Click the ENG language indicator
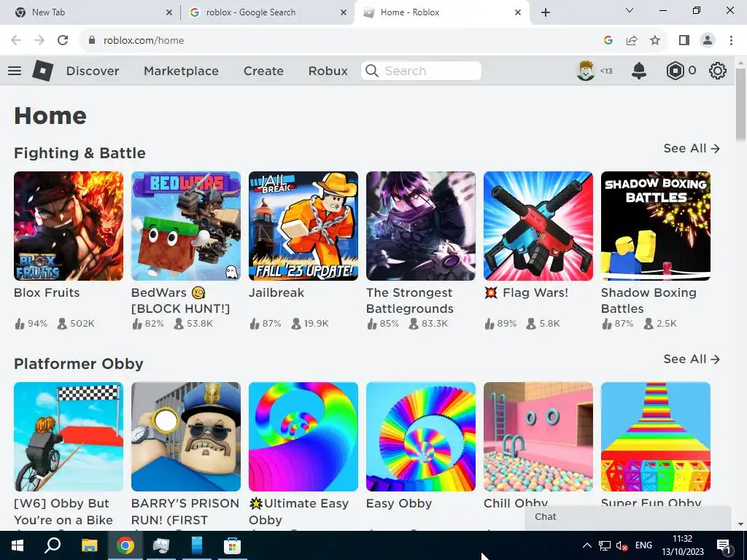The width and height of the screenshot is (747, 560). (643, 545)
